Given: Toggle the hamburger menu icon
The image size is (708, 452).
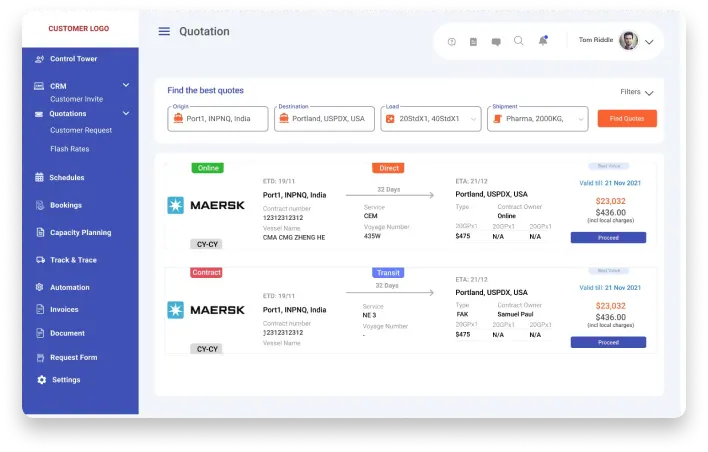Looking at the screenshot, I should click(x=164, y=31).
